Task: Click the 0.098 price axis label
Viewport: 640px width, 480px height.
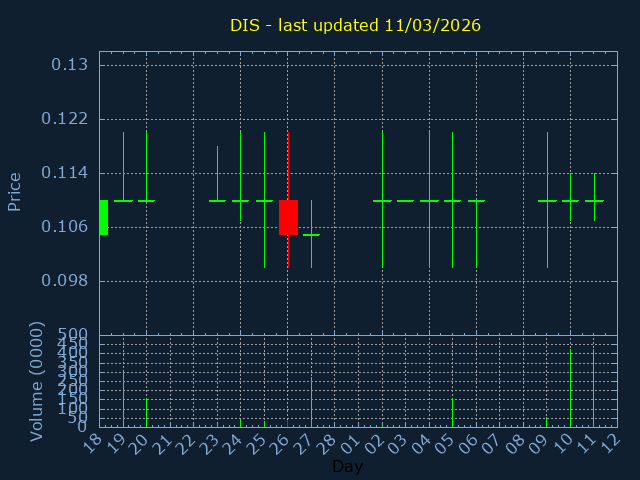Action: pyautogui.click(x=64, y=280)
